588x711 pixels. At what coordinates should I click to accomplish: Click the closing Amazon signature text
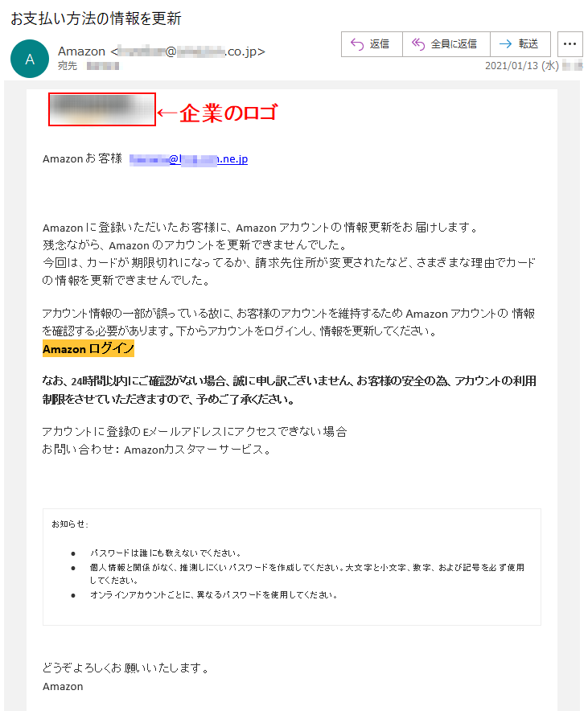pyautogui.click(x=63, y=687)
